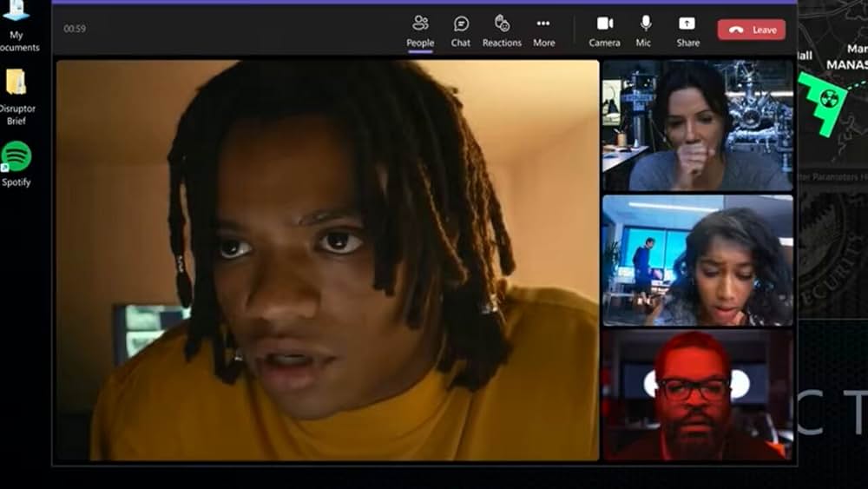Click the Security seal emblem in background

[832, 252]
